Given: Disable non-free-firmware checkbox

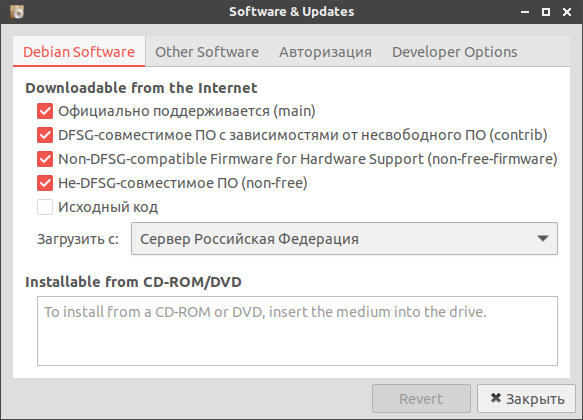Looking at the screenshot, I should 45,159.
